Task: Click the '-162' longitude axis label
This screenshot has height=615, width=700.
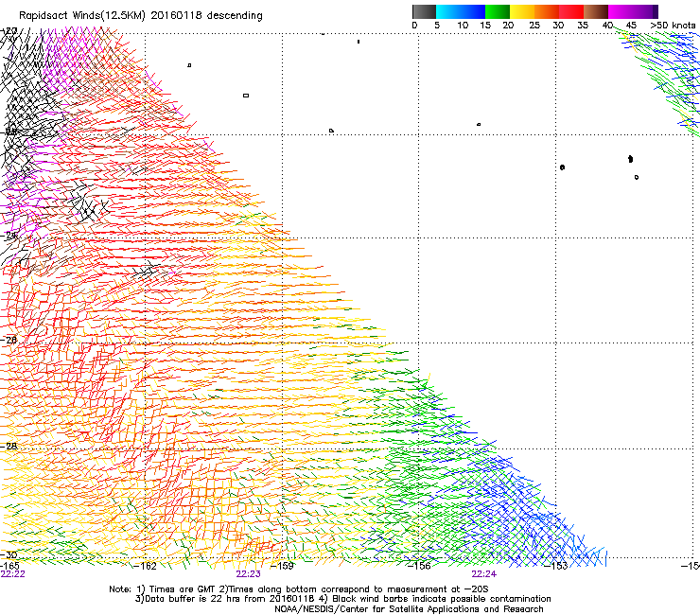Action: [x=146, y=566]
